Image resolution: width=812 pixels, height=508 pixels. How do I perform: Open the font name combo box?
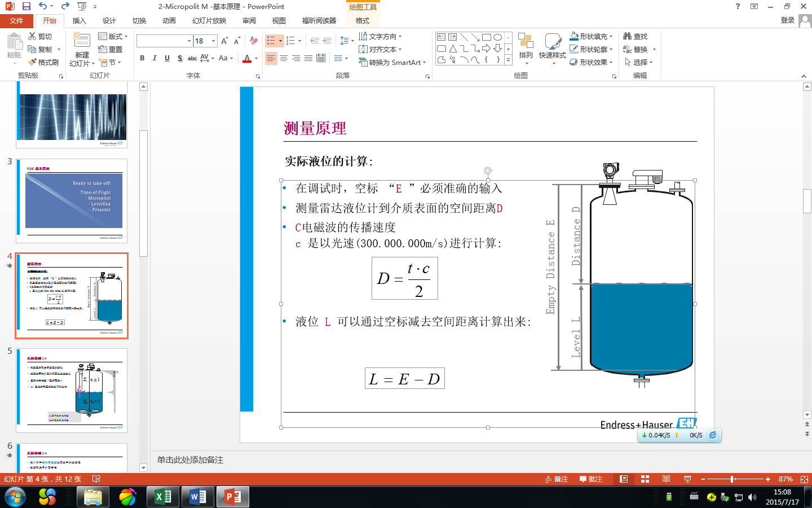165,41
